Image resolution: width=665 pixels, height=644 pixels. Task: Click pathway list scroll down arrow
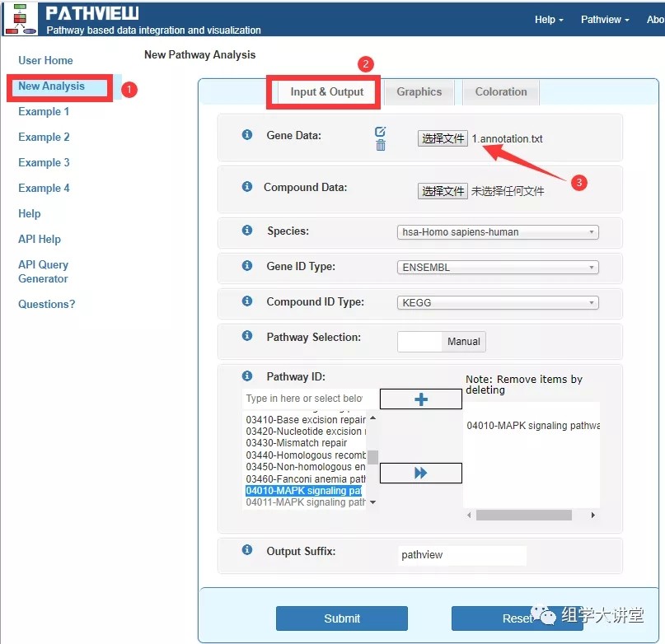tap(372, 502)
